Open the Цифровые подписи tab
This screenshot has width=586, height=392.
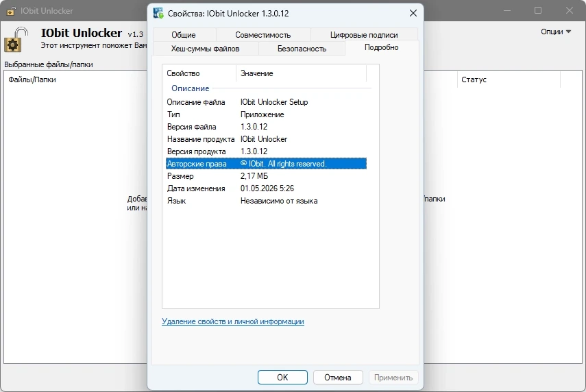[x=364, y=35]
